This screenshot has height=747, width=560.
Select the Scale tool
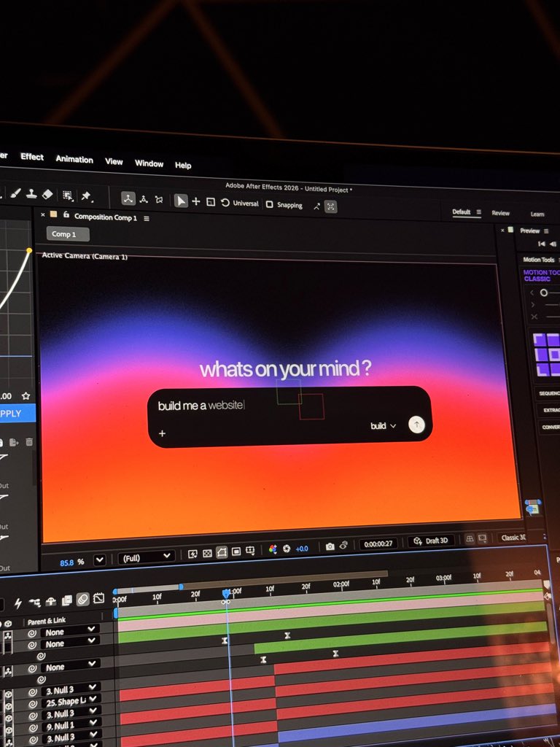(x=211, y=202)
